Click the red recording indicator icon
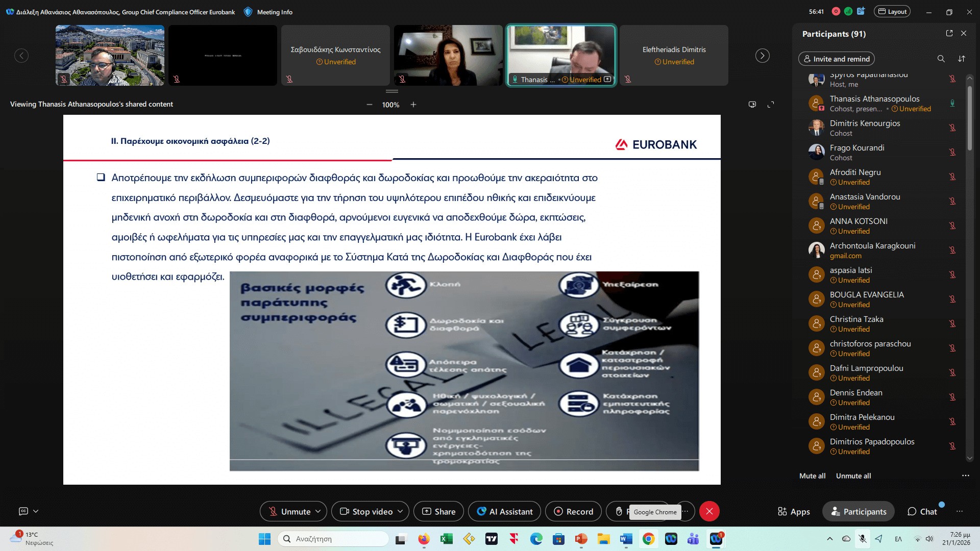The width and height of the screenshot is (980, 551). pyautogui.click(x=836, y=11)
